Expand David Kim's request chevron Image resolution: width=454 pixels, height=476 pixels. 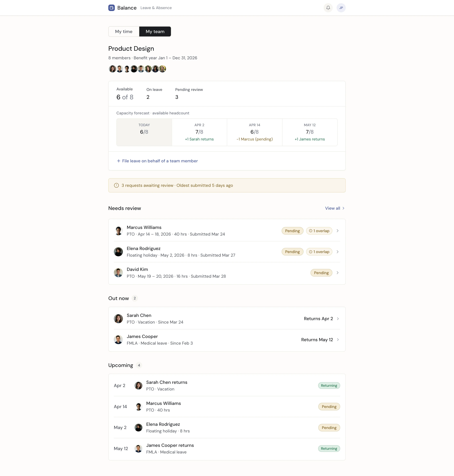(337, 273)
